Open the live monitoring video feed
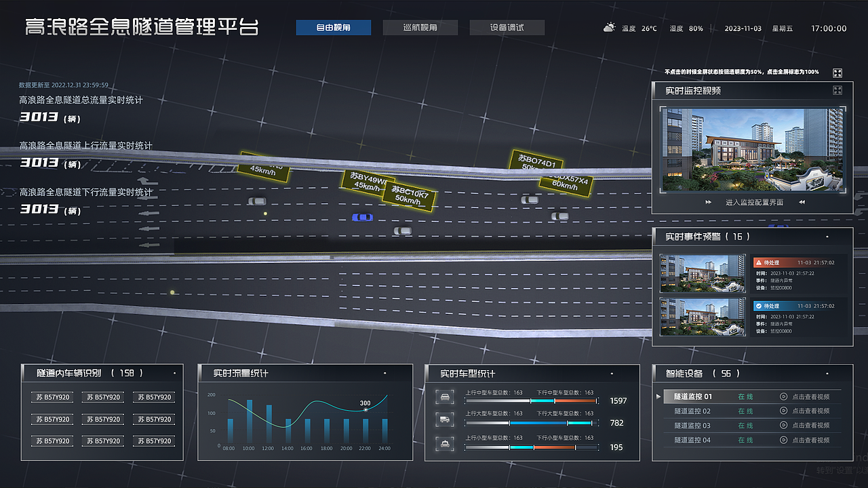The height and width of the screenshot is (488, 868). 753,149
